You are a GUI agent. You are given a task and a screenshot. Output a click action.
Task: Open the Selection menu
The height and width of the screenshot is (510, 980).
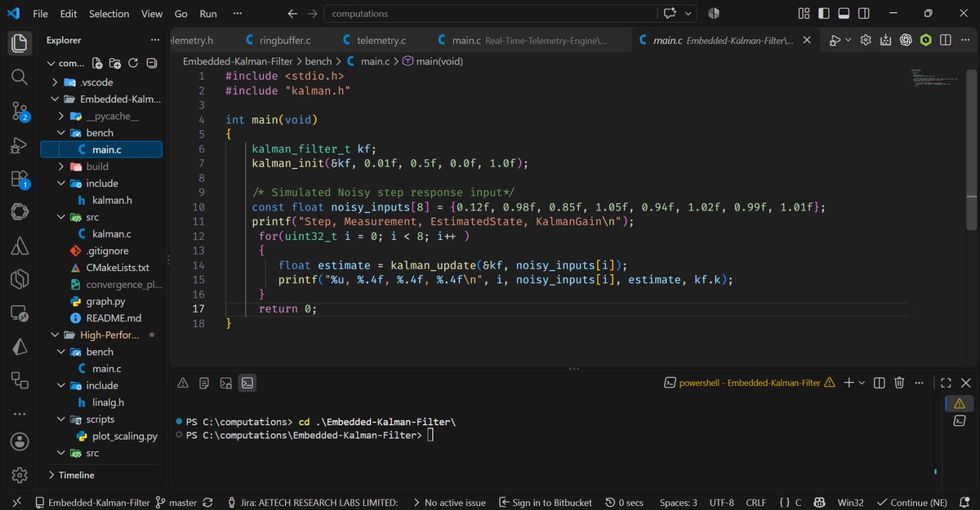point(109,13)
